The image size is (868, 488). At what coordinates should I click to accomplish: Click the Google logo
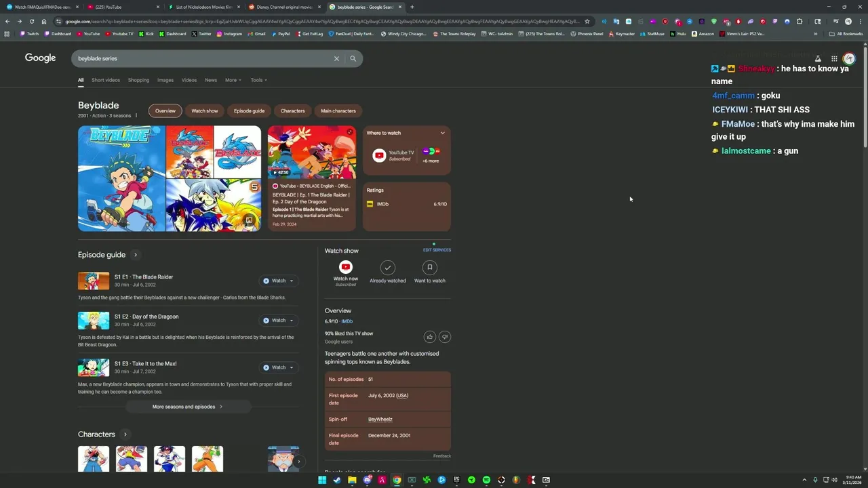[40, 58]
